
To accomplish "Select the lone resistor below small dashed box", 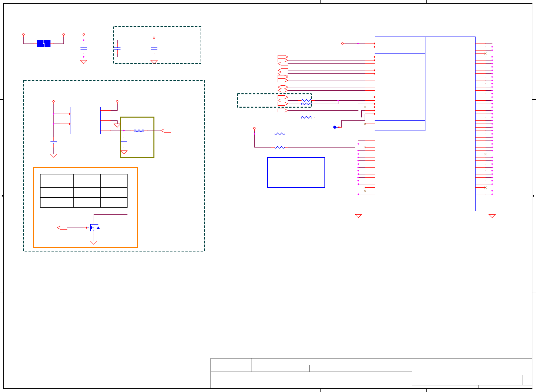I will point(306,117).
